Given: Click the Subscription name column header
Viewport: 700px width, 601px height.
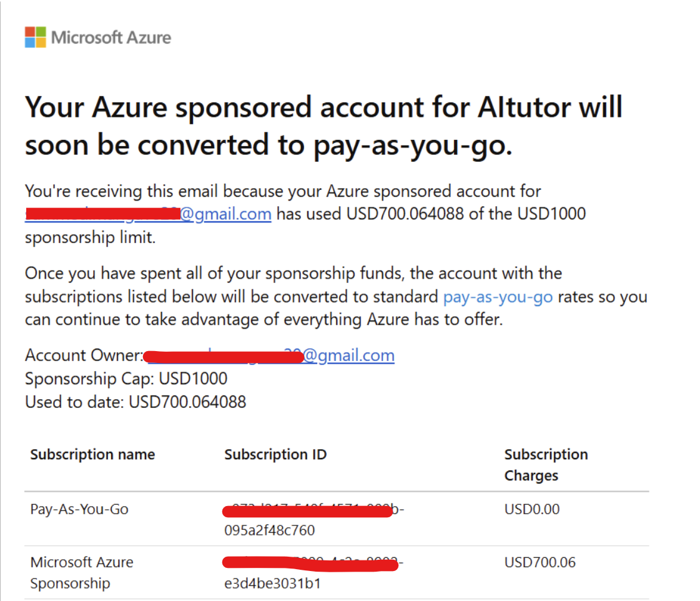Looking at the screenshot, I should click(92, 454).
